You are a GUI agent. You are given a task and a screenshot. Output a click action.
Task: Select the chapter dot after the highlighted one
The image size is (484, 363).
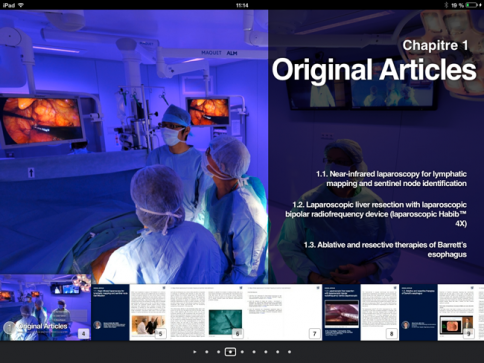click(x=242, y=352)
